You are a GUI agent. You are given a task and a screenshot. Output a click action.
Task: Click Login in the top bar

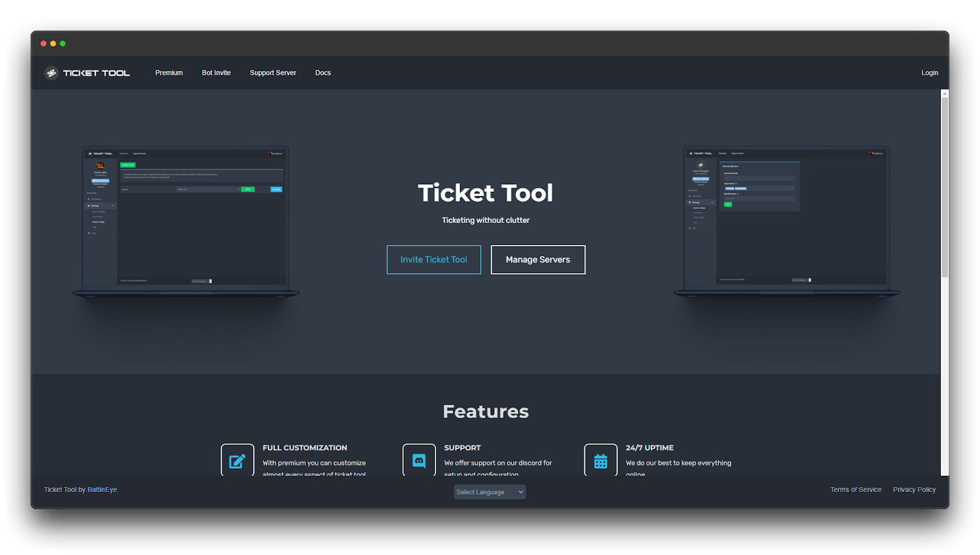(930, 73)
